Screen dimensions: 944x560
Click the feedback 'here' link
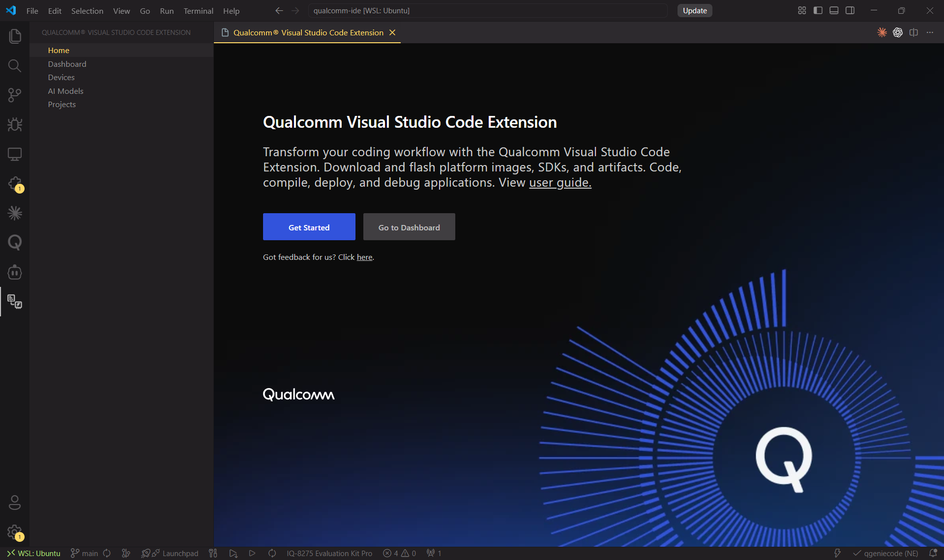(364, 257)
